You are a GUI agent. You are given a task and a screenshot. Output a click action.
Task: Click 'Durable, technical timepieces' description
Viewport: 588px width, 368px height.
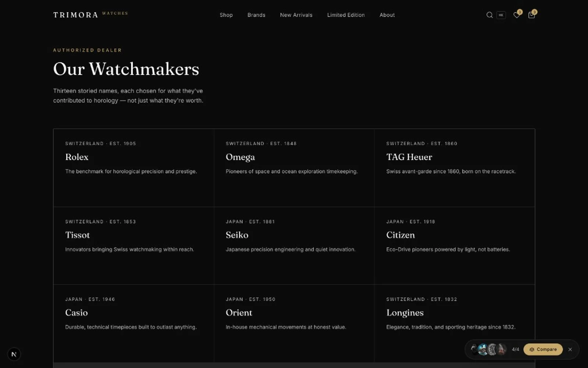pos(131,327)
